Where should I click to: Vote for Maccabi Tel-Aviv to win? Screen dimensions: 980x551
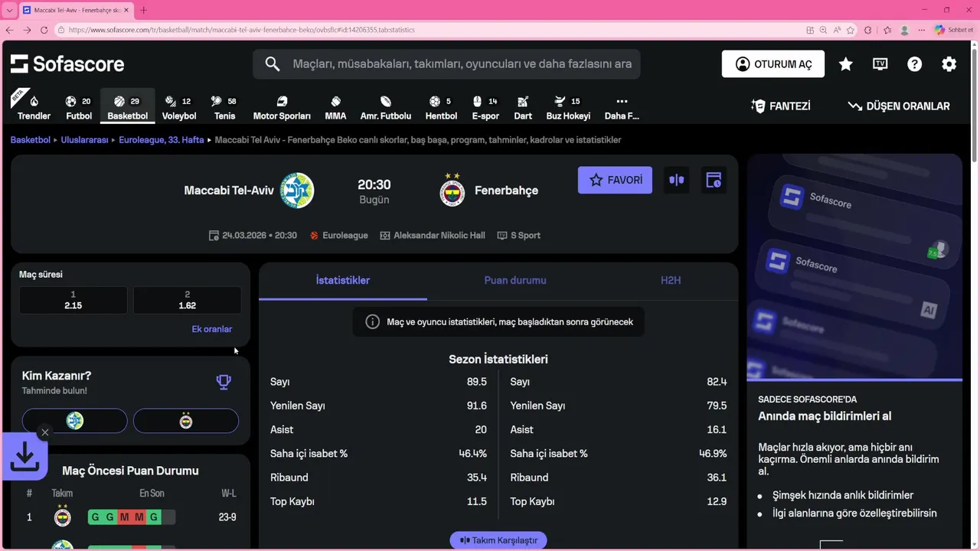[74, 421]
